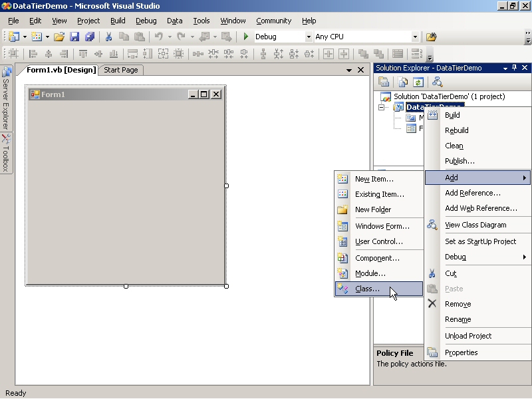Click Publish... in the context menu

point(477,161)
